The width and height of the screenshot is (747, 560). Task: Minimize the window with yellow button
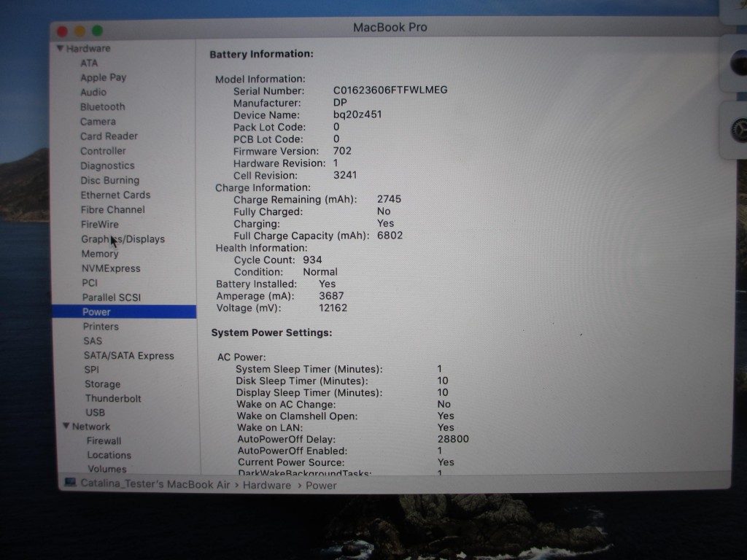pyautogui.click(x=80, y=31)
